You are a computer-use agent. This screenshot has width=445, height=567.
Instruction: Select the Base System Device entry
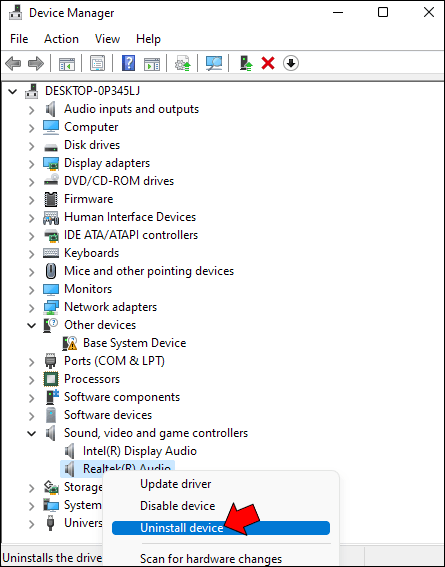click(134, 343)
